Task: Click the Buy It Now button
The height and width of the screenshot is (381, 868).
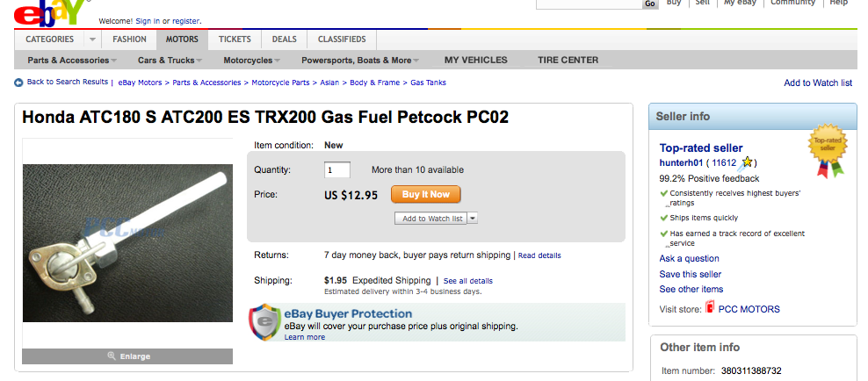Action: pyautogui.click(x=426, y=194)
